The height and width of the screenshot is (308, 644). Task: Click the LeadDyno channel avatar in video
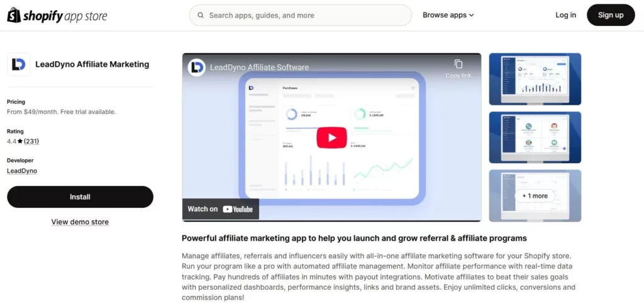(197, 67)
